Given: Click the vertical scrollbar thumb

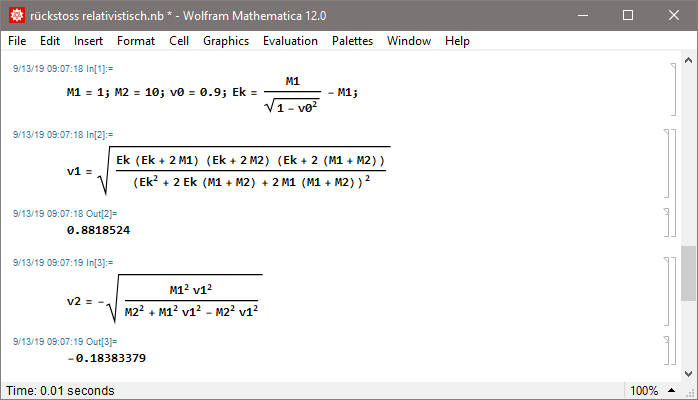Looking at the screenshot, I should click(x=689, y=273).
